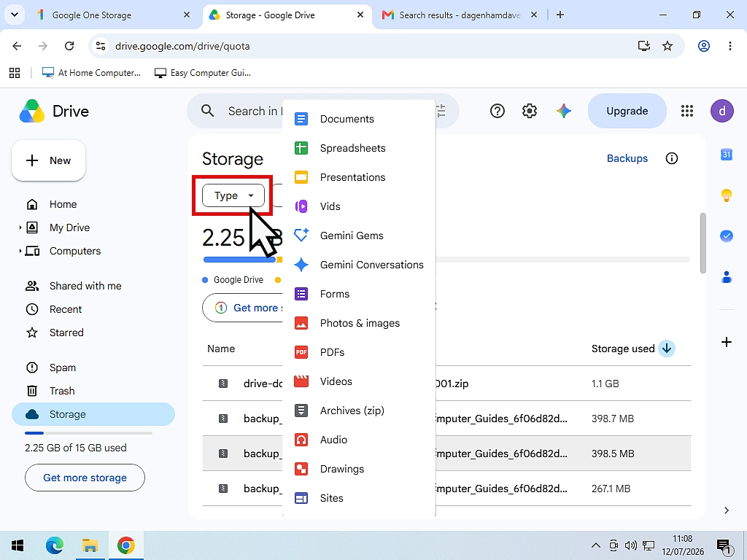Image resolution: width=747 pixels, height=560 pixels.
Task: Open Google Calendar side panel icon
Action: click(727, 155)
